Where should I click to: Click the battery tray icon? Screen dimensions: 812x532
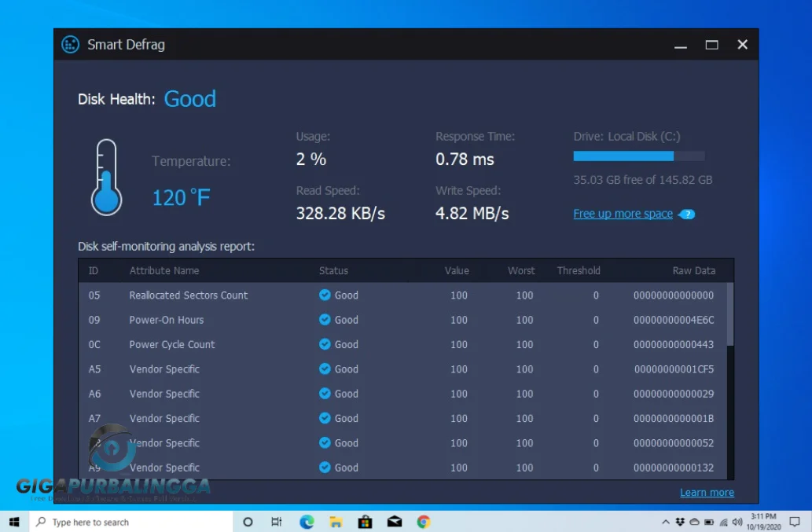[x=709, y=522]
